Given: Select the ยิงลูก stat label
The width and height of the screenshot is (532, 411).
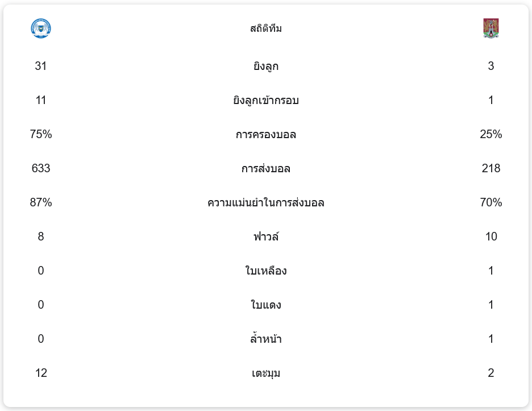Looking at the screenshot, I should pyautogui.click(x=266, y=67).
